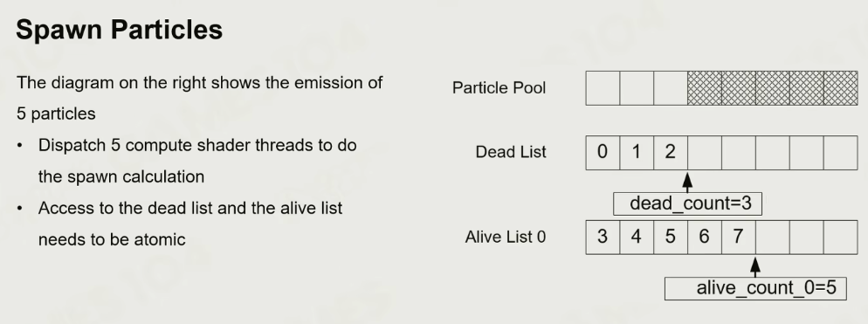The height and width of the screenshot is (324, 868).
Task: Click the arrow above dead_count label
Action: click(x=687, y=182)
